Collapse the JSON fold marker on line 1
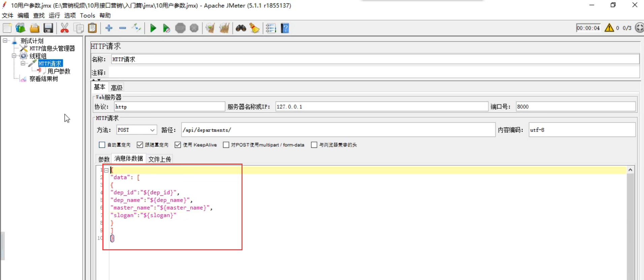Viewport: 644px width, 280px height. coord(106,170)
